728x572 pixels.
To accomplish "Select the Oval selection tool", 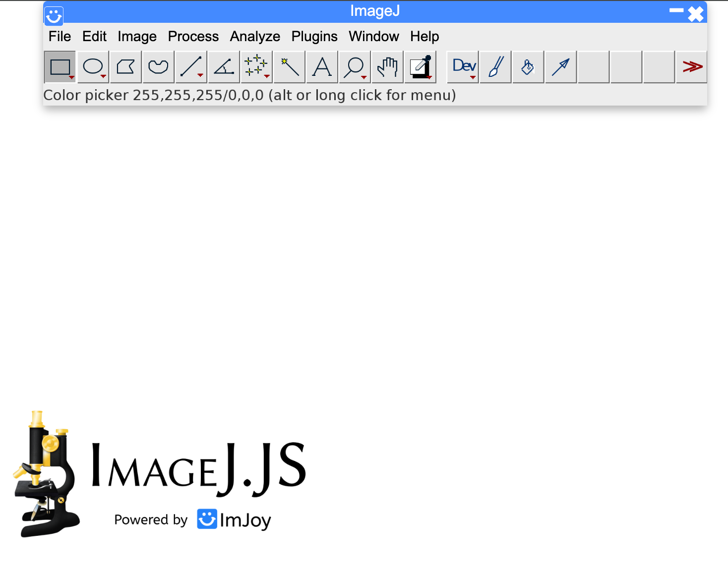I will click(x=93, y=67).
